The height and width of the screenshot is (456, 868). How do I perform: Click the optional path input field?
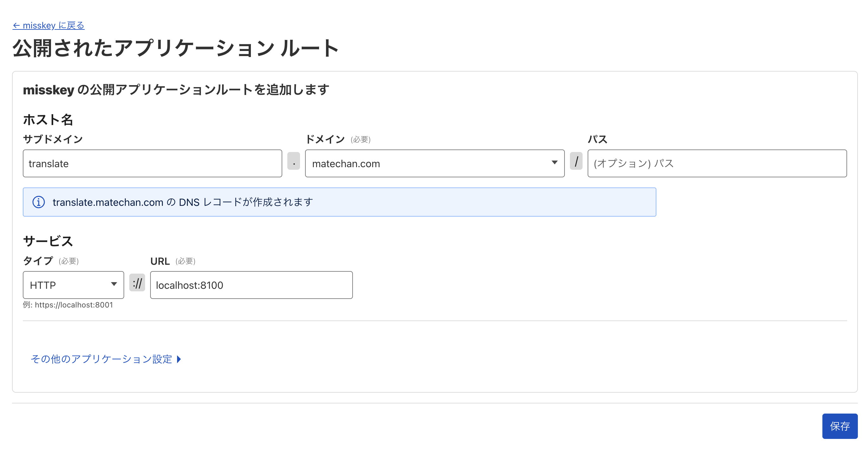point(717,164)
